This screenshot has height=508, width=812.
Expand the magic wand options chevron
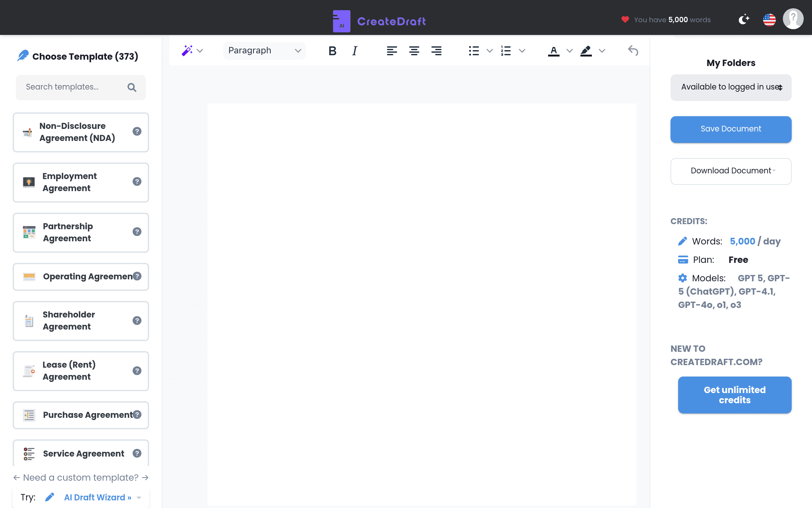tap(200, 51)
